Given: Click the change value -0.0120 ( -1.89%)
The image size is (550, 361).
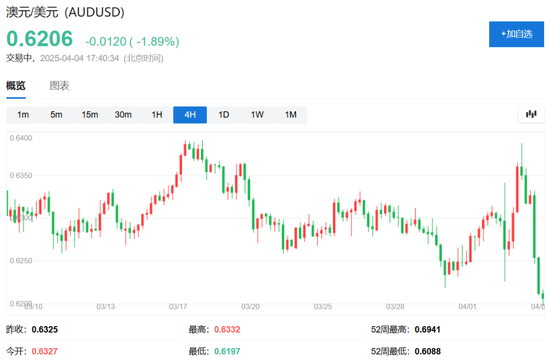Looking at the screenshot, I should [x=132, y=41].
